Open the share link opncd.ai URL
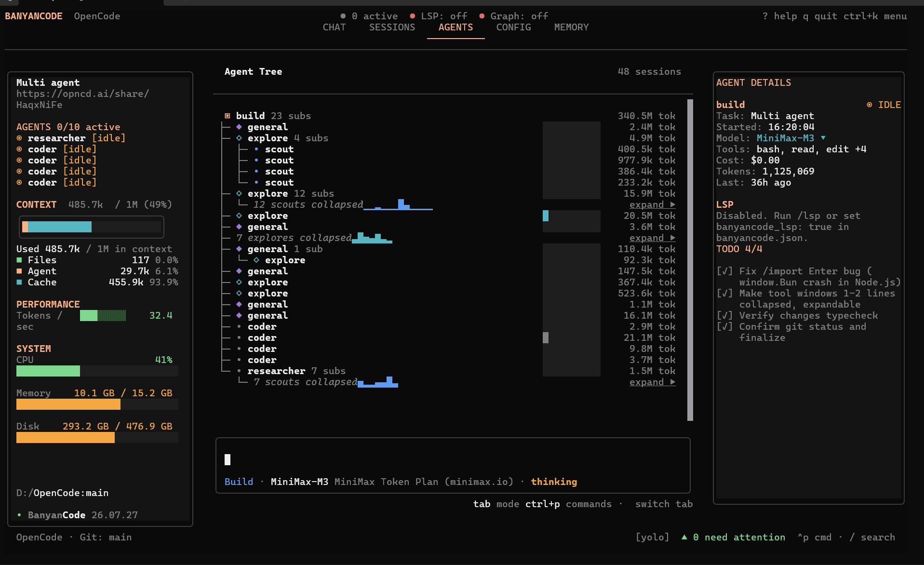Viewport: 924px width, 565px height. (82, 99)
